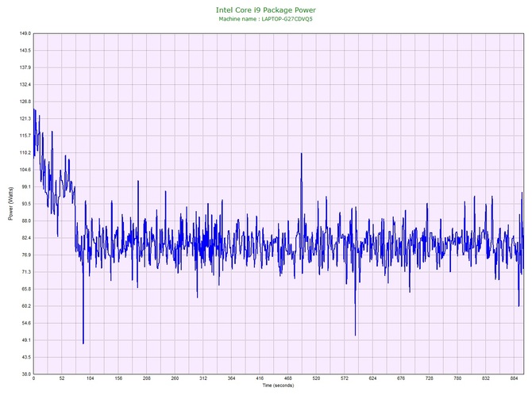Click the 76.9 y-axis value
532x399 pixels.
pyautogui.click(x=26, y=255)
